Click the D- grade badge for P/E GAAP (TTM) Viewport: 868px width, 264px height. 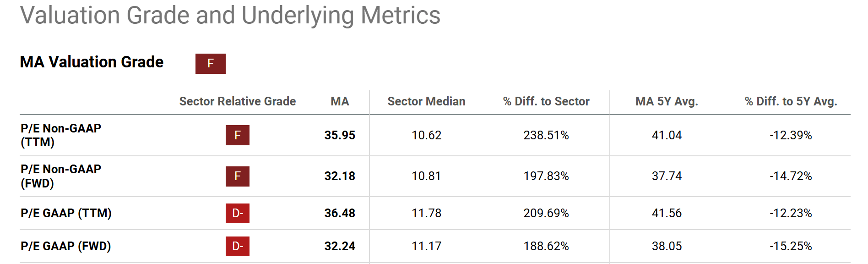click(237, 213)
